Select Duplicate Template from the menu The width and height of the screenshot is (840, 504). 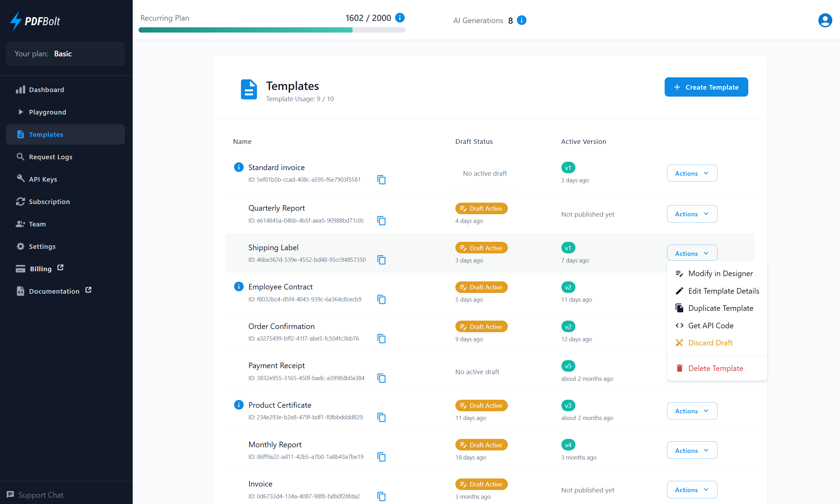pyautogui.click(x=720, y=308)
